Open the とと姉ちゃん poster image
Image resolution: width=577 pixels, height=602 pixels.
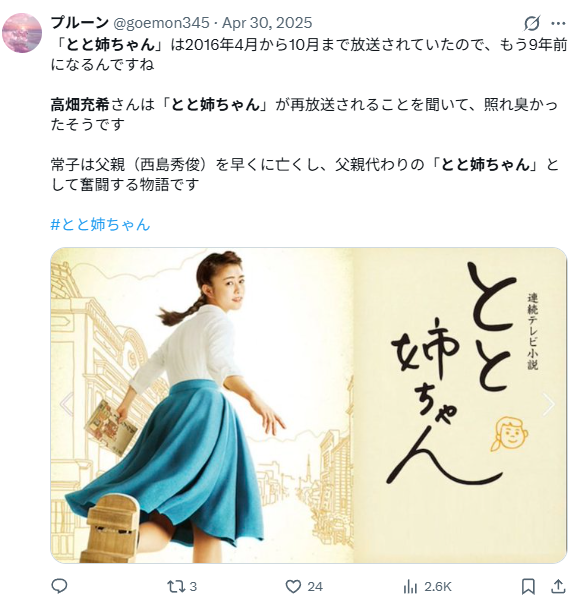[x=309, y=405]
